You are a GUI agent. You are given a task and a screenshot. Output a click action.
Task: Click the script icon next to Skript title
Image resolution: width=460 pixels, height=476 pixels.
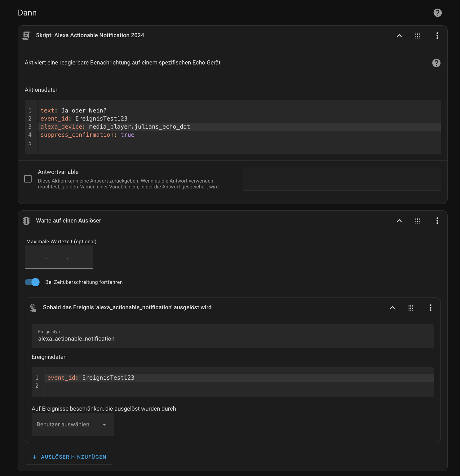[x=26, y=36]
